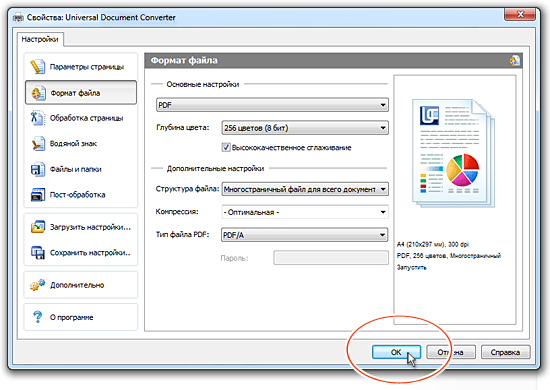Image resolution: width=550 pixels, height=390 pixels.
Task: Open Параметры страницы section
Action: tap(81, 67)
